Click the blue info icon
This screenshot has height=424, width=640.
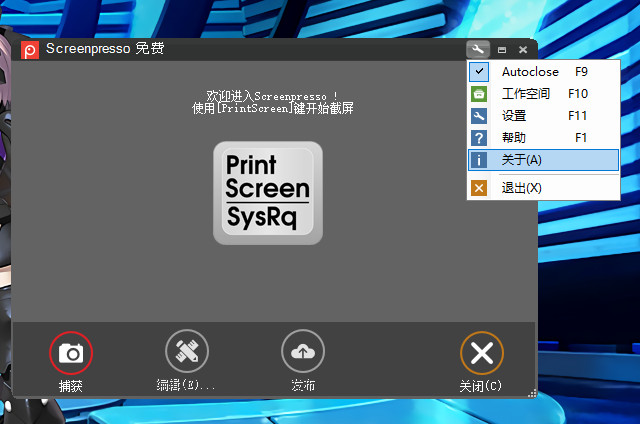pyautogui.click(x=479, y=160)
